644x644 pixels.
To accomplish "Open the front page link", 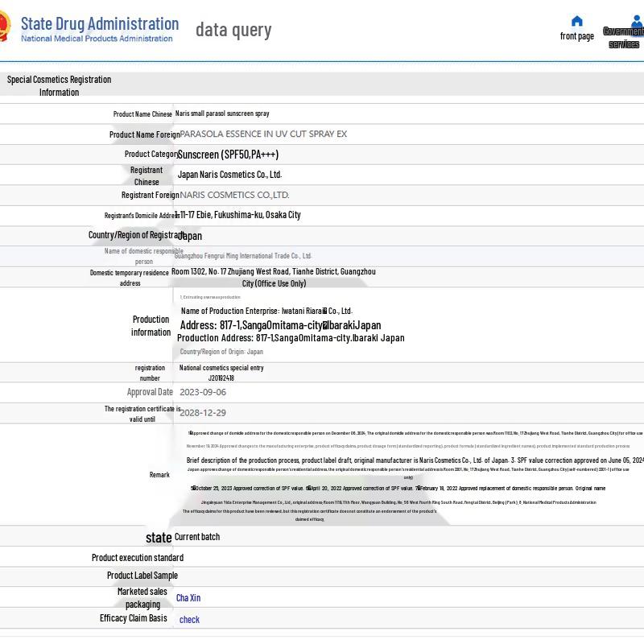I will [x=576, y=36].
